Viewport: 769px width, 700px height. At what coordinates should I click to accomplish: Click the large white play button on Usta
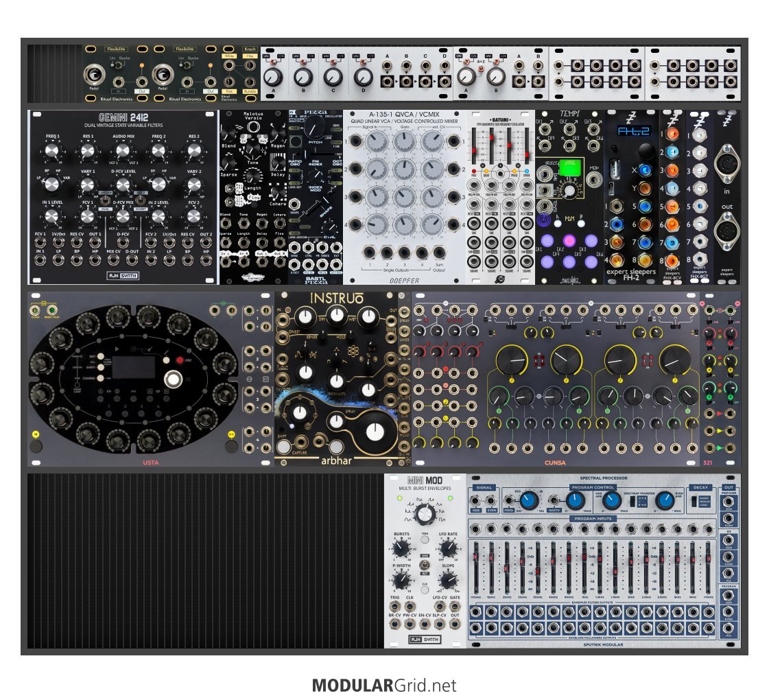pyautogui.click(x=173, y=380)
